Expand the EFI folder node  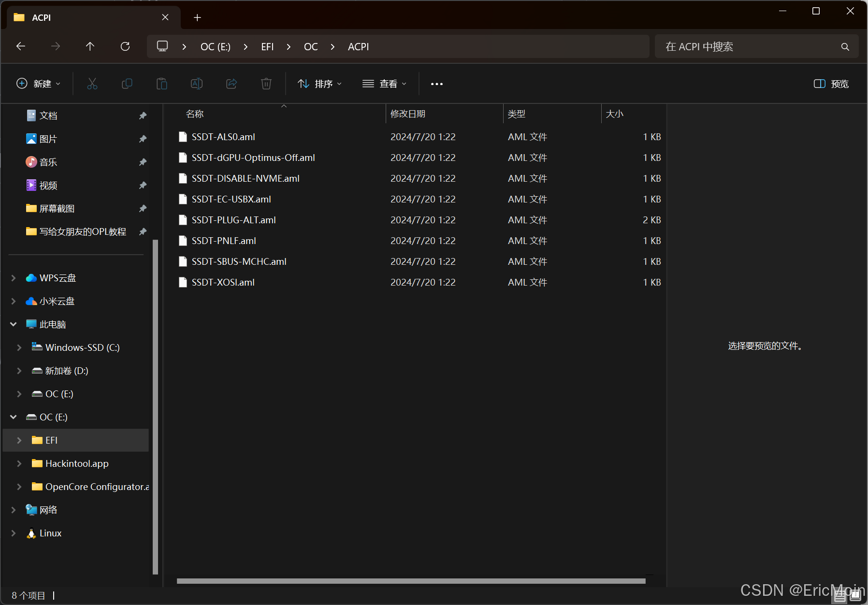pos(19,440)
